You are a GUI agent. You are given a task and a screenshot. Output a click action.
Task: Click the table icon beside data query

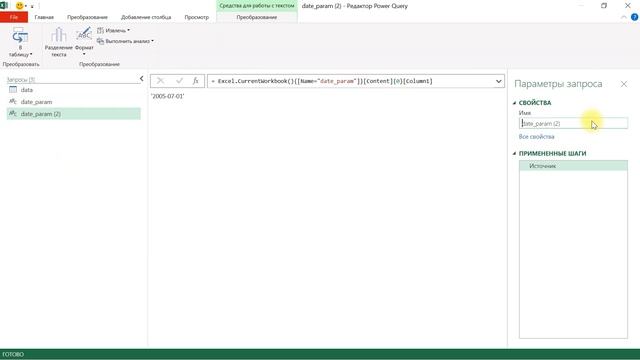13,90
